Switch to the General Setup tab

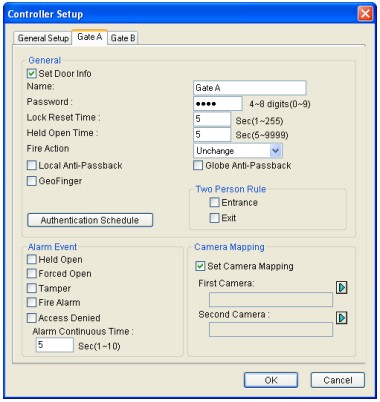[x=43, y=38]
